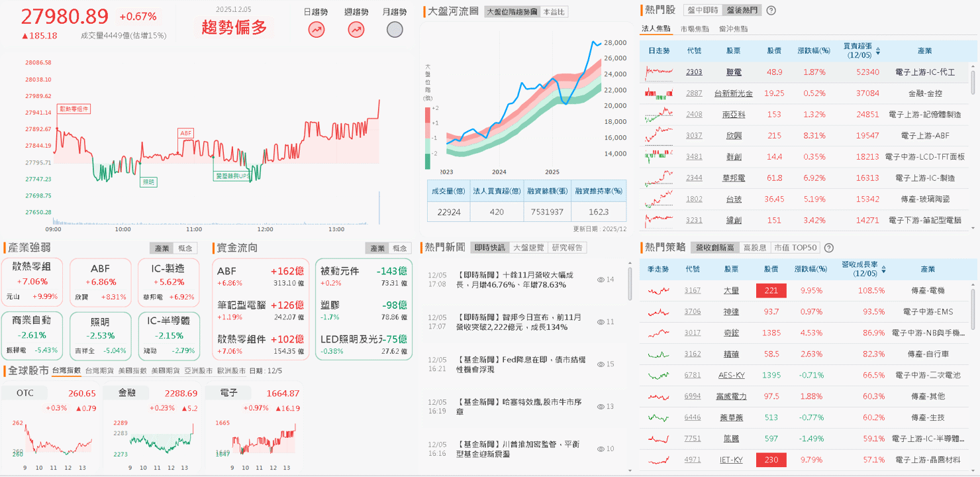Open the 大盤速覽 news tab
980x477 pixels.
tap(528, 247)
